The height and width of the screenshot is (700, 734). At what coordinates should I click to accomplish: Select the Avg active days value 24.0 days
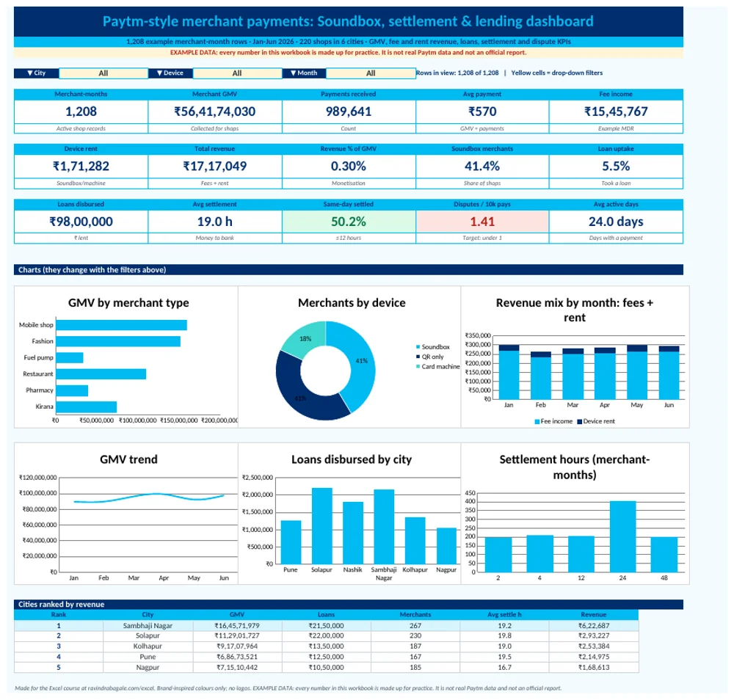click(616, 222)
